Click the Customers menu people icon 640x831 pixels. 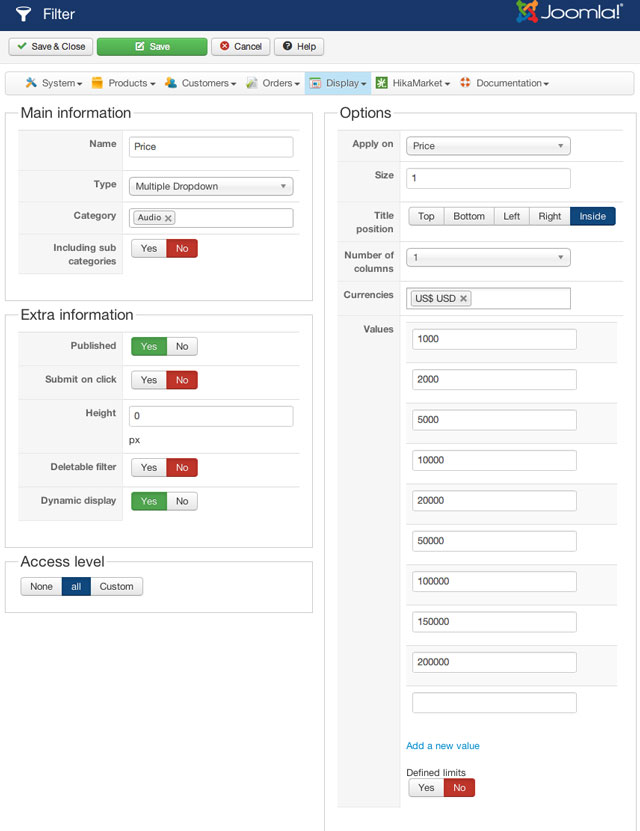[x=171, y=83]
